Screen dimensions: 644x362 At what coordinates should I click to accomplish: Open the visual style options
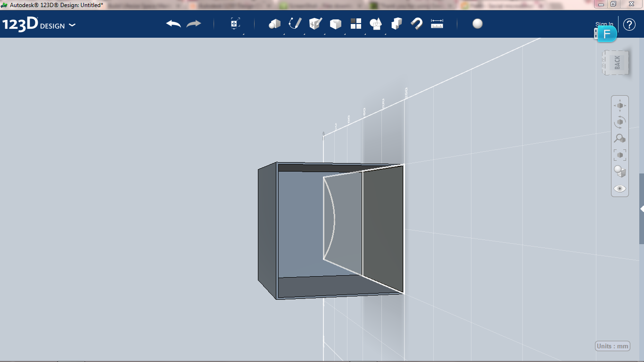click(620, 172)
